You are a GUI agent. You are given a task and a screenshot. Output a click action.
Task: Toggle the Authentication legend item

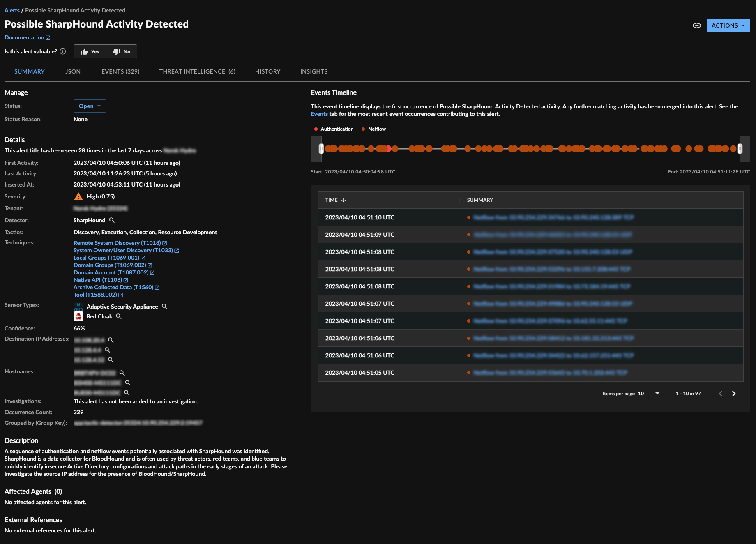(334, 129)
